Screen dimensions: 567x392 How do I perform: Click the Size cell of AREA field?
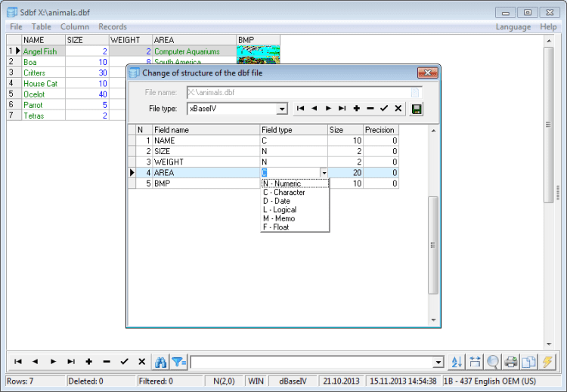pos(345,173)
